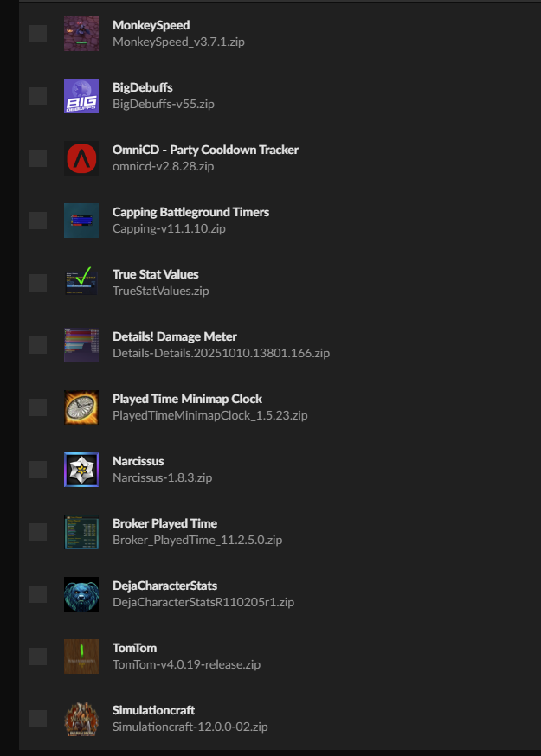Click the TomTom arrow icon
The width and height of the screenshot is (541, 756).
click(81, 657)
